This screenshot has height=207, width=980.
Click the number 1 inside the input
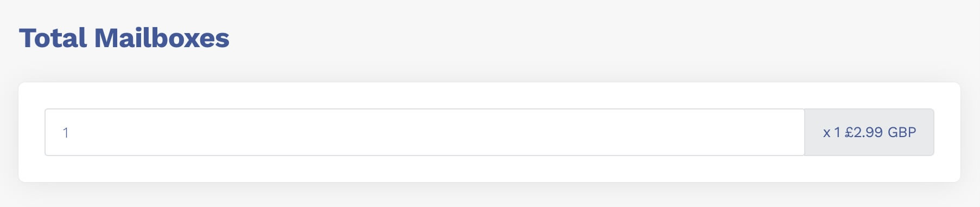(x=66, y=133)
